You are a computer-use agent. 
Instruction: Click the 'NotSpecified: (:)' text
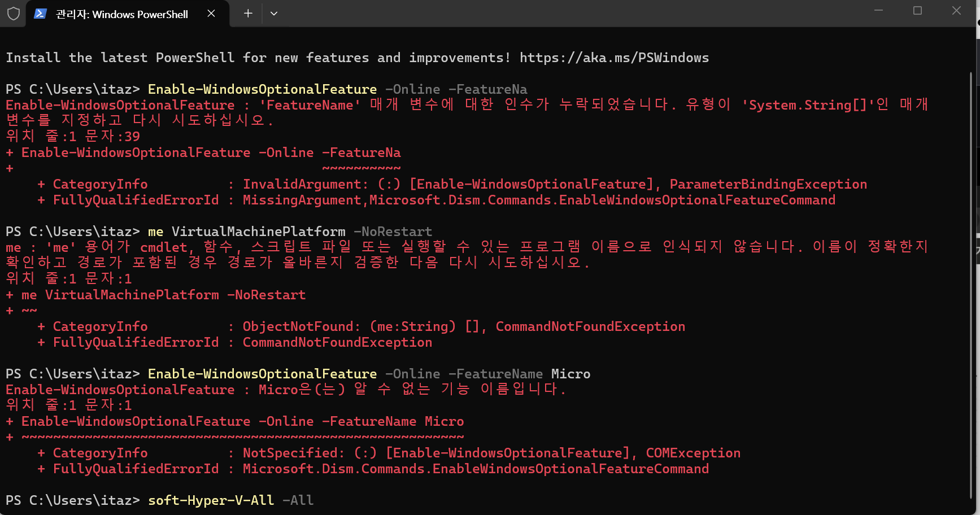tap(310, 453)
